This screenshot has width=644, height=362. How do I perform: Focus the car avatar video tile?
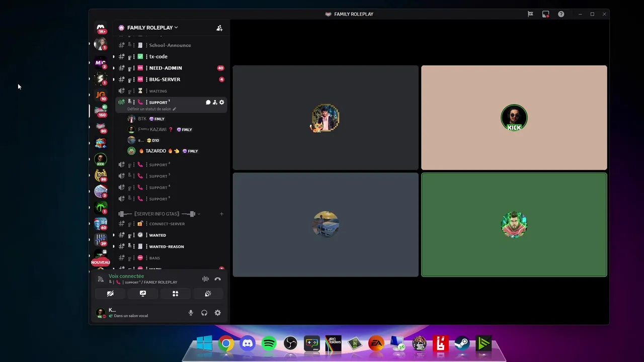pyautogui.click(x=326, y=225)
